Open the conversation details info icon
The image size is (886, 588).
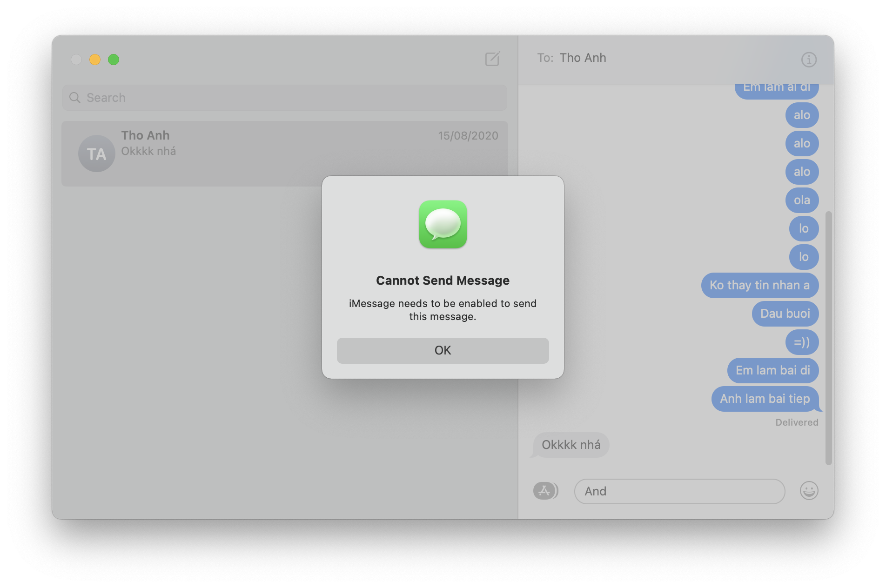(x=809, y=60)
